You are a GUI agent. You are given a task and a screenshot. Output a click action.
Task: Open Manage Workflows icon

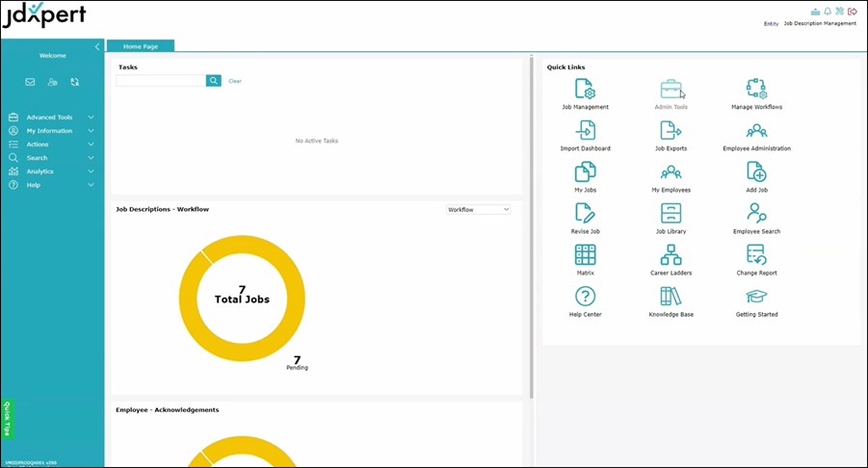tap(756, 90)
